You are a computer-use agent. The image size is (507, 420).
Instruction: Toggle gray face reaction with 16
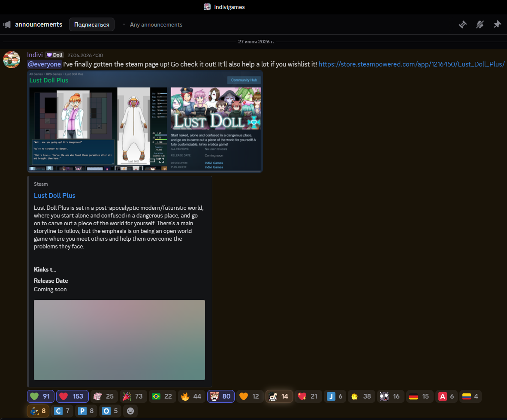(x=391, y=396)
